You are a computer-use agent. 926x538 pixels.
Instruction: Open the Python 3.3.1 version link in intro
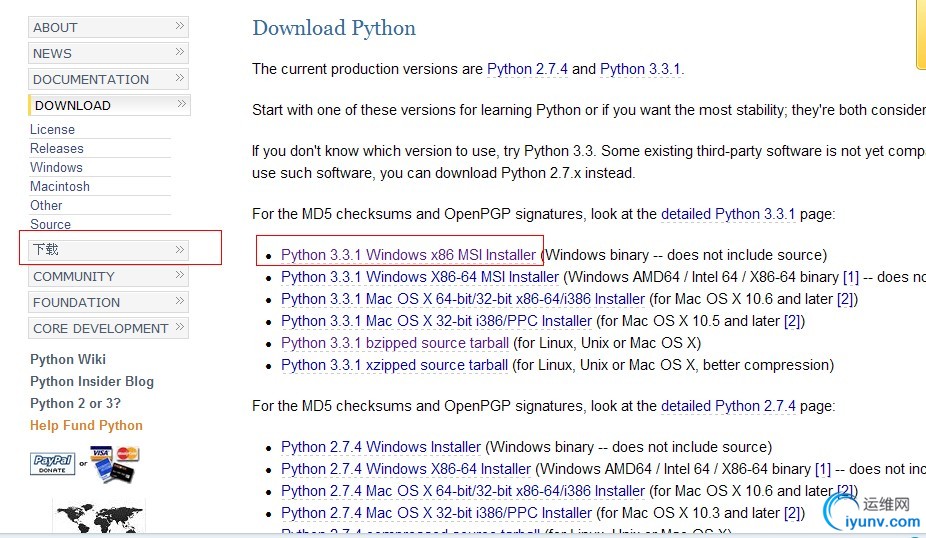(x=640, y=69)
